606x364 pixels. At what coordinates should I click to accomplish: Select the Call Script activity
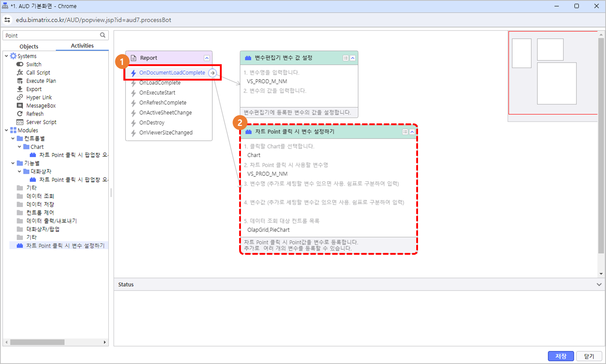coord(38,73)
